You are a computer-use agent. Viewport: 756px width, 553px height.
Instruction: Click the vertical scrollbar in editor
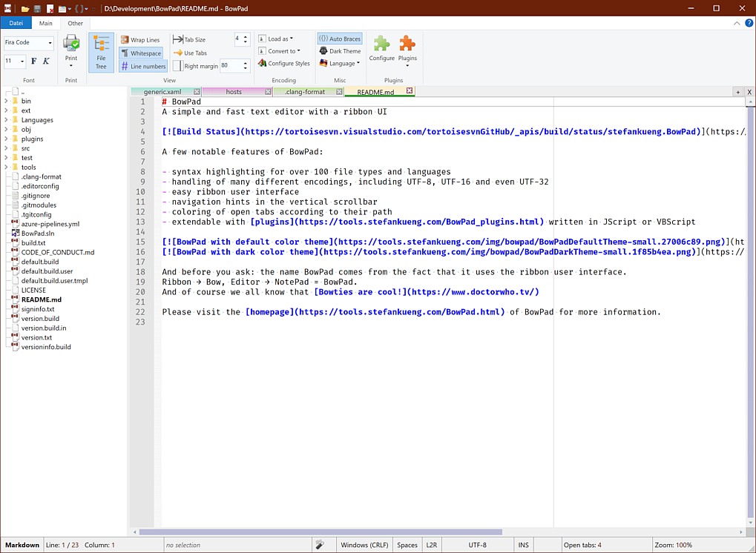750,311
